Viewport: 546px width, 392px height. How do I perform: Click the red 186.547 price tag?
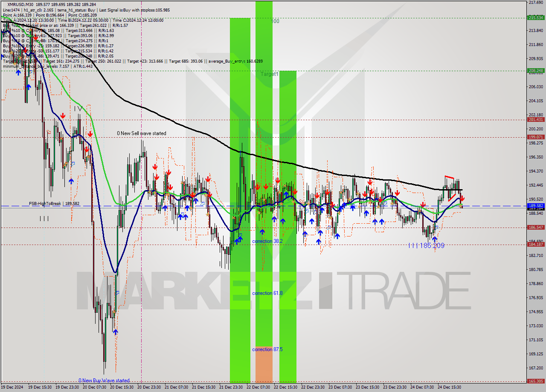536,228
